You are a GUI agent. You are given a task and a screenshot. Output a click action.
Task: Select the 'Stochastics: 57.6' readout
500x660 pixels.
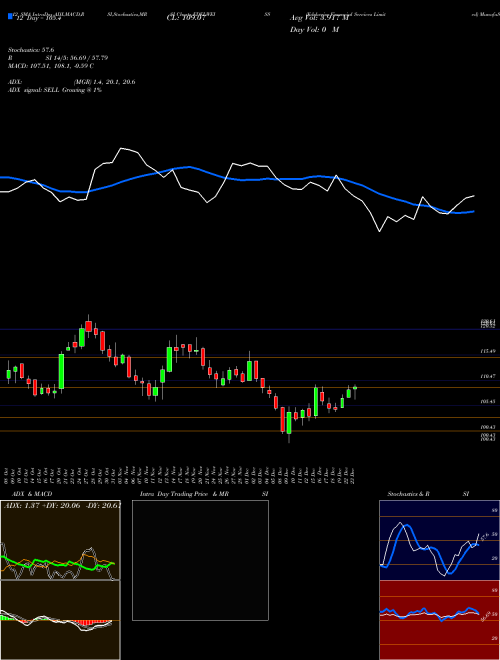click(x=31, y=50)
